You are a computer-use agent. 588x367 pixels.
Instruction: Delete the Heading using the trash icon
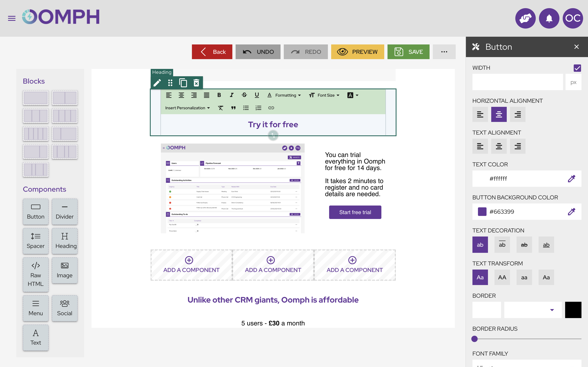pyautogui.click(x=196, y=83)
